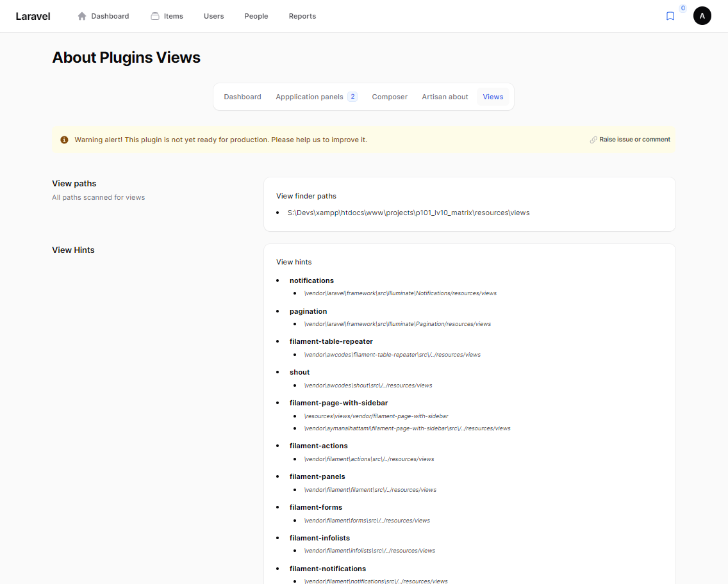The width and height of the screenshot is (728, 584).
Task: Click the Illuminate\Notifications views path
Action: tap(401, 293)
